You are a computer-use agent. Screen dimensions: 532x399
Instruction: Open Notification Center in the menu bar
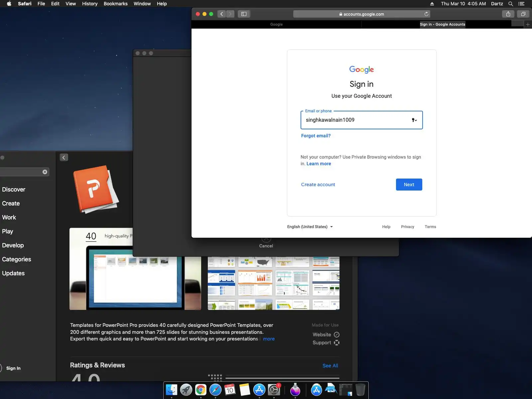pos(521,4)
